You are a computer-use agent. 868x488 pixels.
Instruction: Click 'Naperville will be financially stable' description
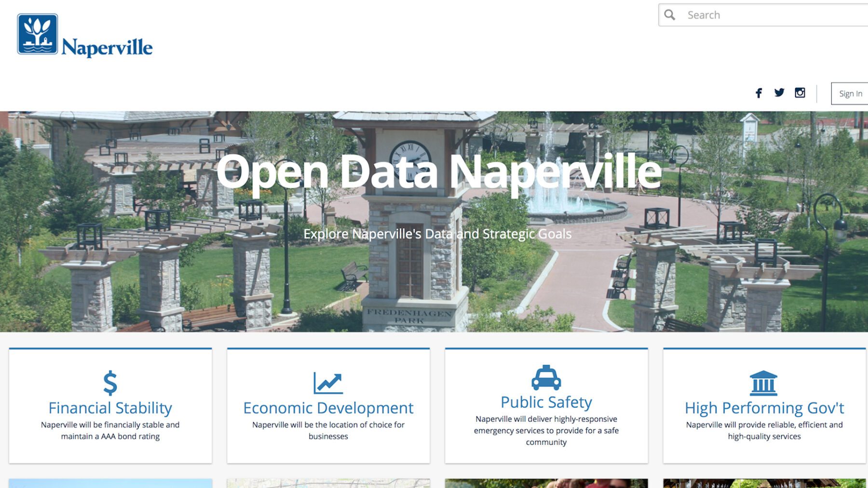click(110, 431)
